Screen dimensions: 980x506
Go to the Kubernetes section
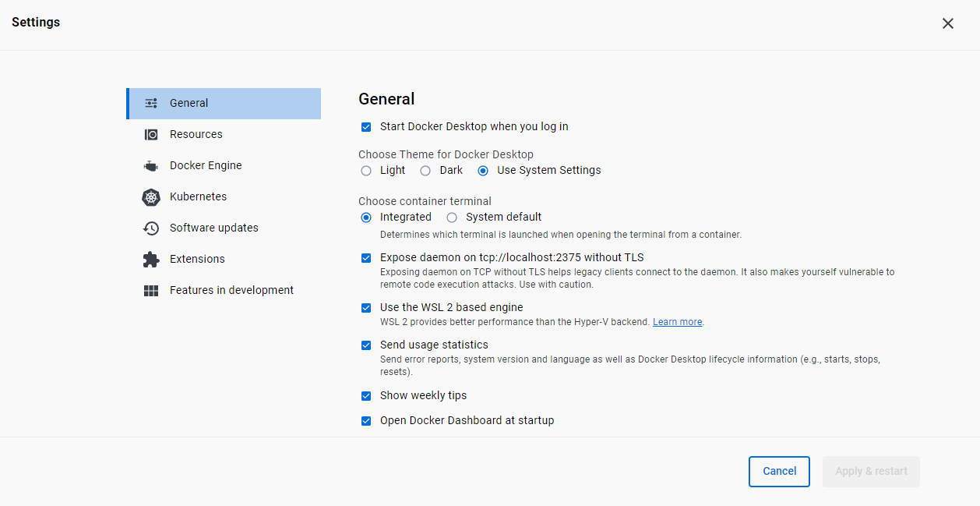coord(224,196)
